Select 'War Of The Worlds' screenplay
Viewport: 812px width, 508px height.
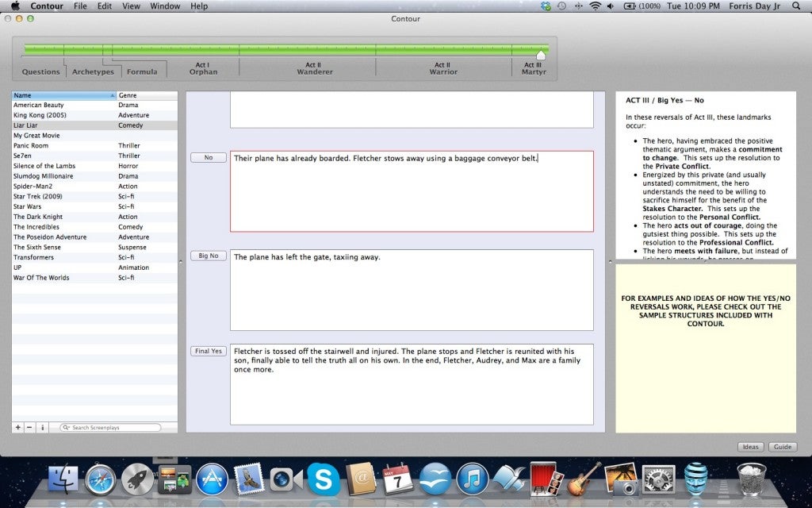(x=95, y=278)
